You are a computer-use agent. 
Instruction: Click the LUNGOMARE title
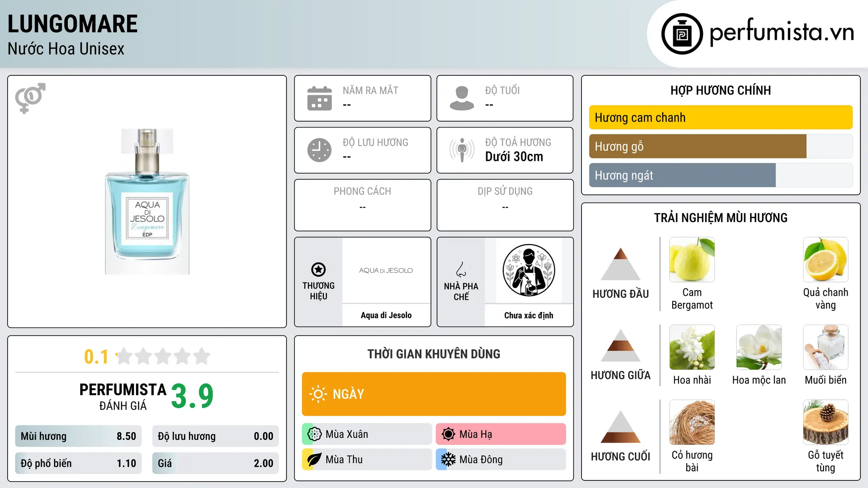tap(72, 24)
